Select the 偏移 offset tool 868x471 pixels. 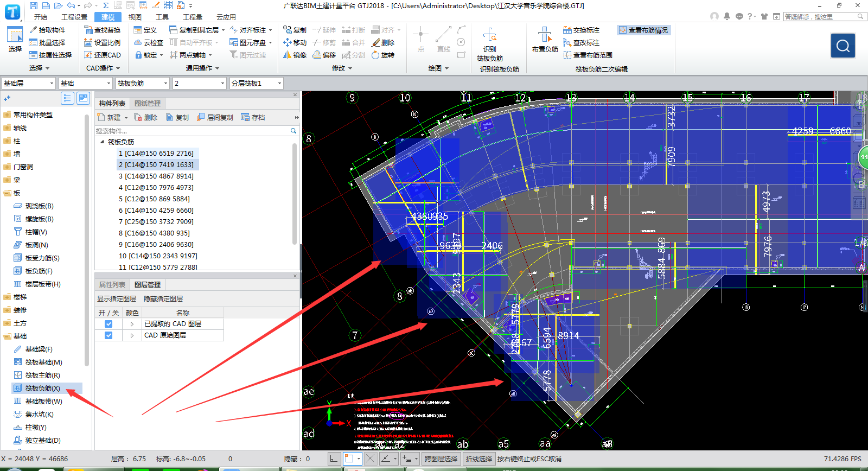click(324, 55)
